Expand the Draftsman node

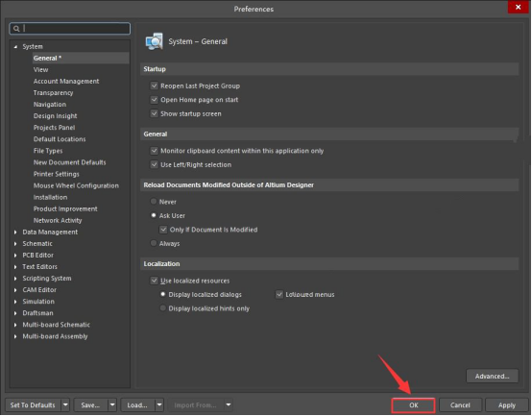15,313
